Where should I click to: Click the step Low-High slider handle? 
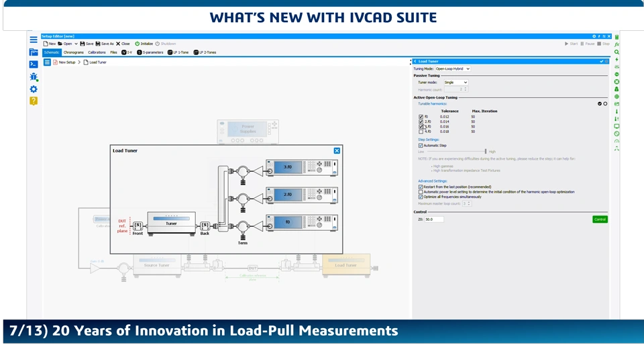point(486,152)
